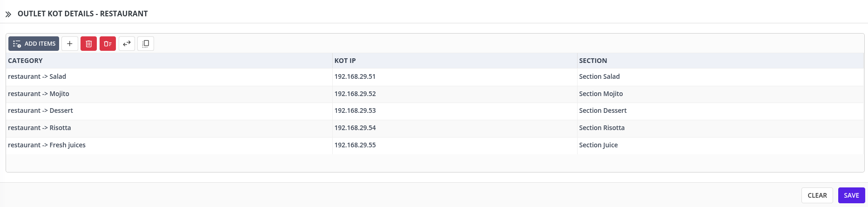Add a new row with plus icon
This screenshot has height=207, width=868.
point(70,44)
